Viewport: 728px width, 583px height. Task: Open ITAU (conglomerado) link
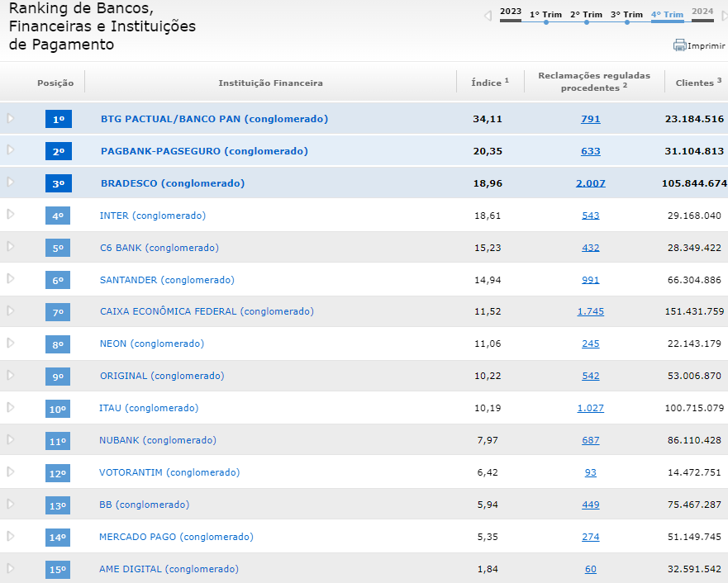[149, 408]
